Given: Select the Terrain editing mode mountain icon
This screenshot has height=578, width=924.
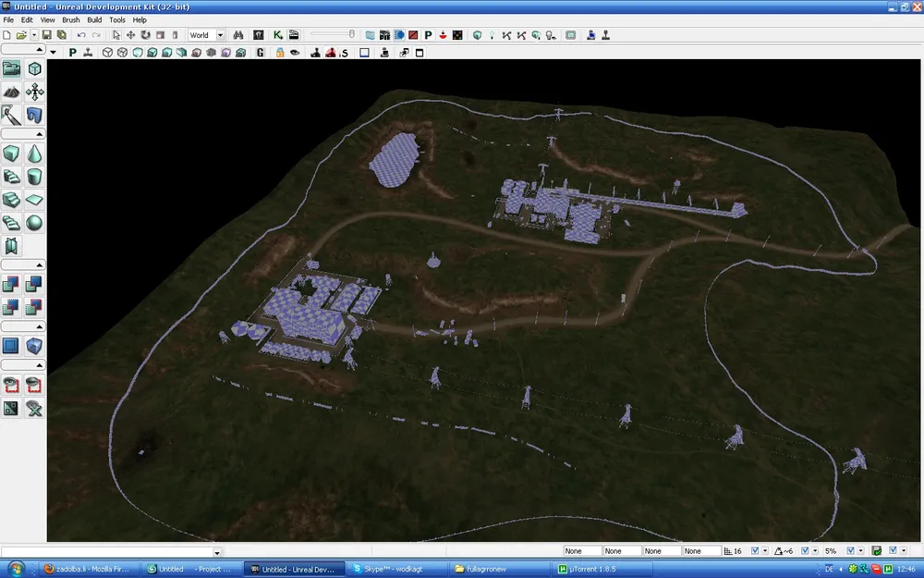Looking at the screenshot, I should (x=12, y=92).
